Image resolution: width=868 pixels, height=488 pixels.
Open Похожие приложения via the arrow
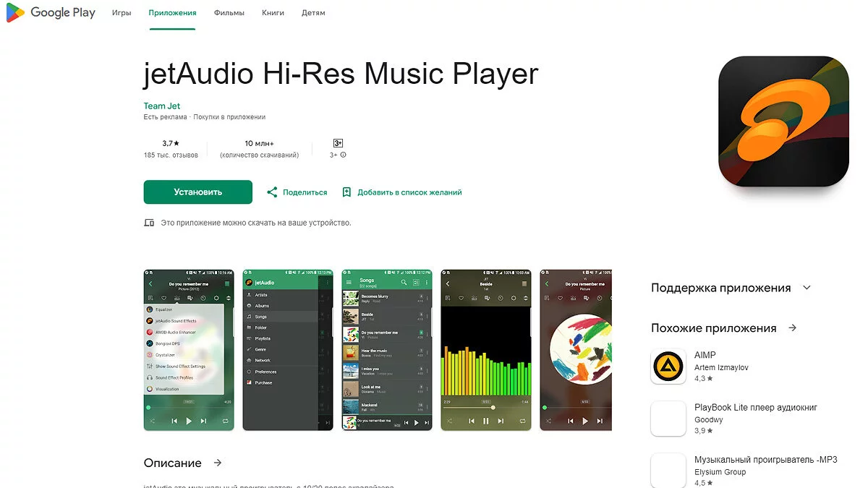click(793, 328)
